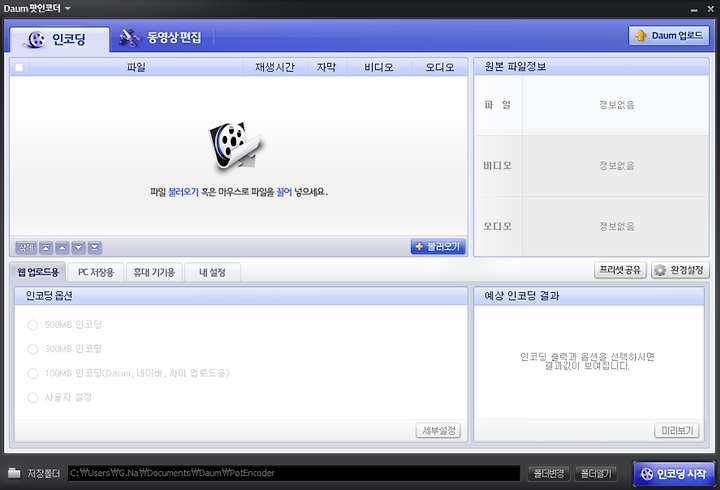This screenshot has width=720, height=490.
Task: Select the 휴대 기기용 preset tab
Action: [x=154, y=272]
